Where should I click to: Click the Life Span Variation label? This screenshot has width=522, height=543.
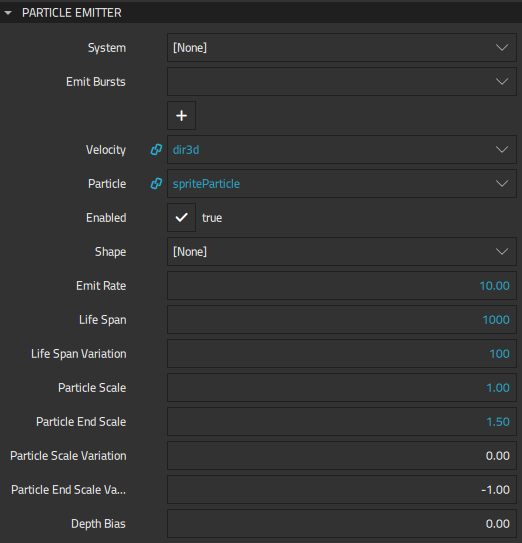pyautogui.click(x=79, y=354)
